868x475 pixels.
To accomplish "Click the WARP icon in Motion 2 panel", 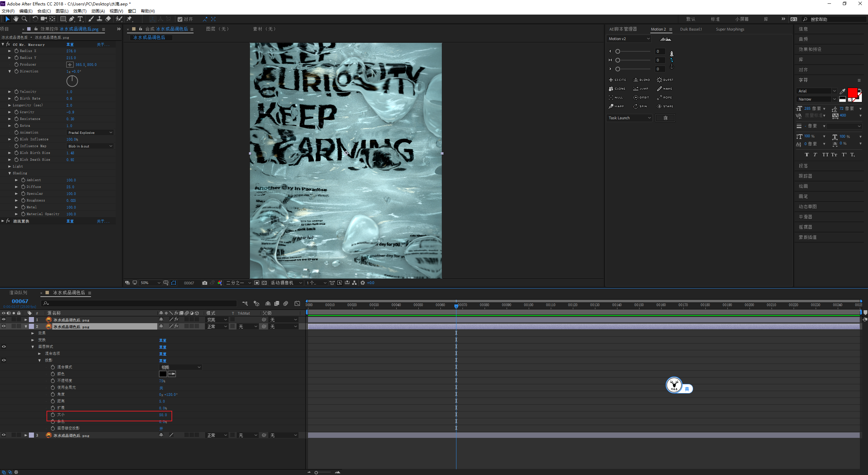I will tap(615, 106).
